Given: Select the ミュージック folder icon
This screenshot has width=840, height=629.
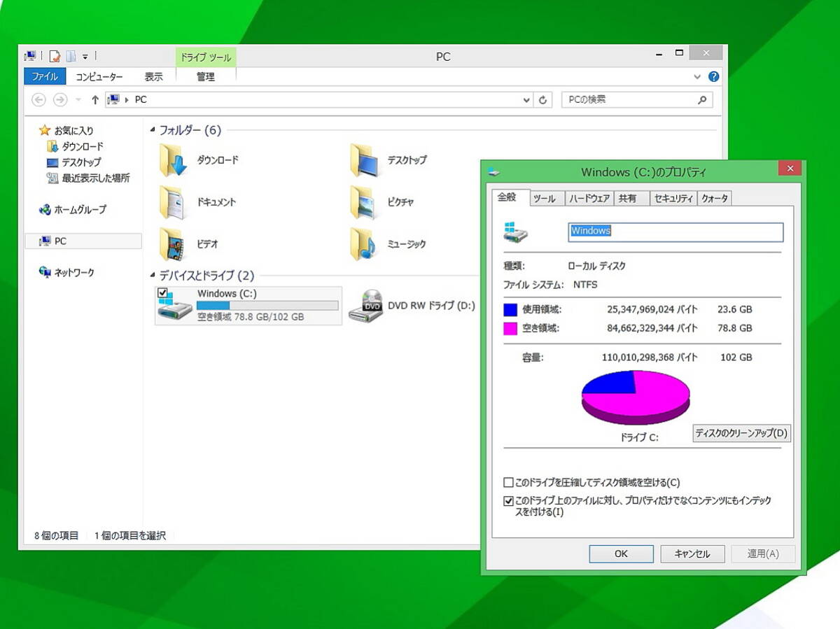Looking at the screenshot, I should click(363, 244).
